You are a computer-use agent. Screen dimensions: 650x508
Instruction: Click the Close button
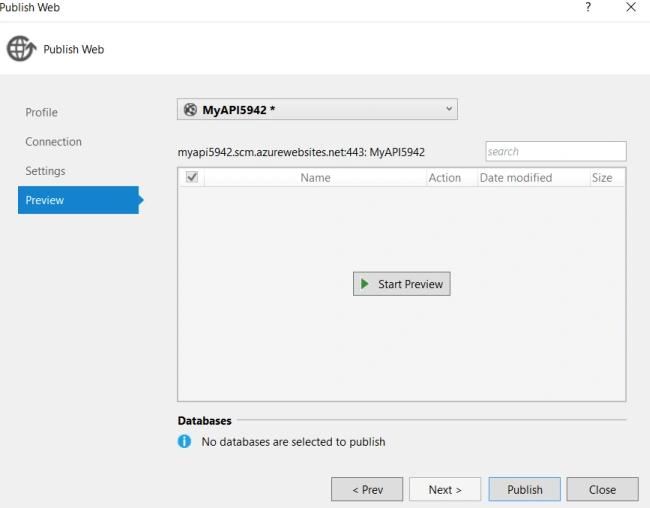tap(602, 489)
